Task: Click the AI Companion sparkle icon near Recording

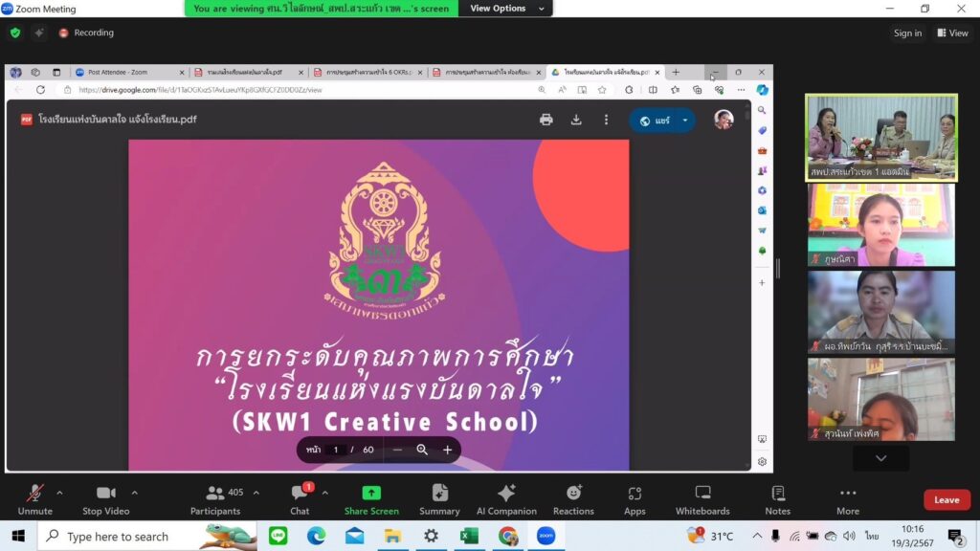Action: click(x=38, y=33)
